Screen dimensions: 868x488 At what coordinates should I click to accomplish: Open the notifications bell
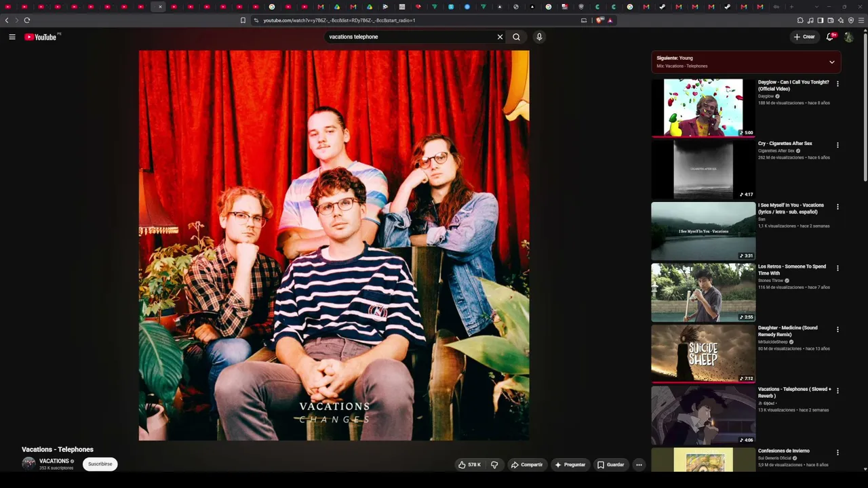coord(830,37)
